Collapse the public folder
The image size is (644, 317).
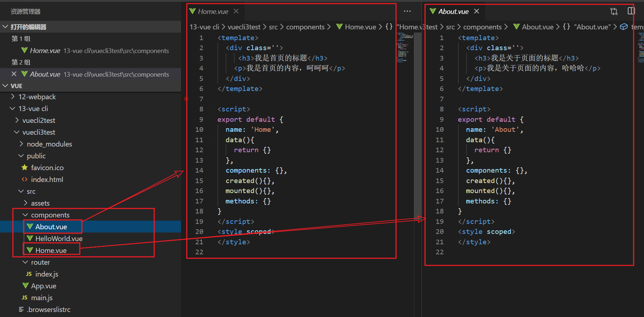click(21, 156)
